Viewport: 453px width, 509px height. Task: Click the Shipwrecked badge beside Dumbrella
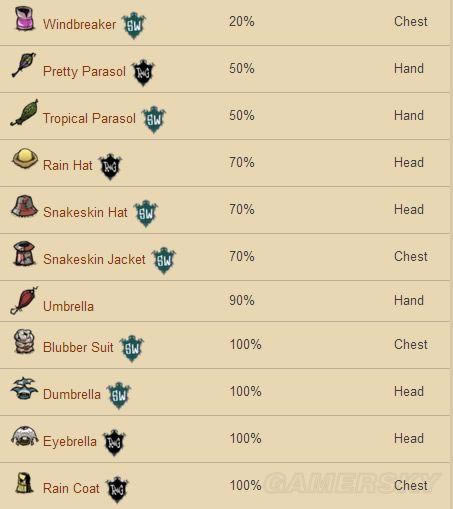pyautogui.click(x=119, y=395)
